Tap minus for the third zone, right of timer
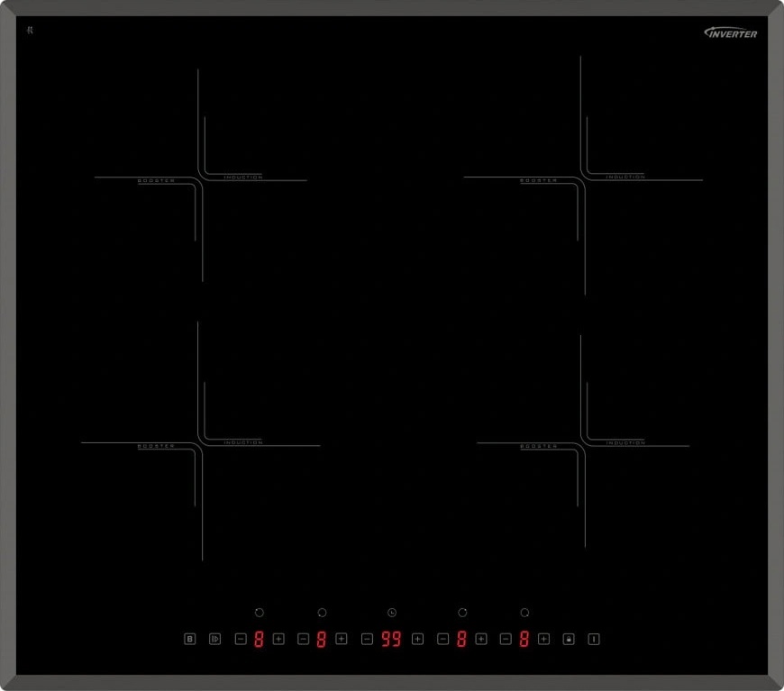The height and width of the screenshot is (691, 784). click(443, 639)
